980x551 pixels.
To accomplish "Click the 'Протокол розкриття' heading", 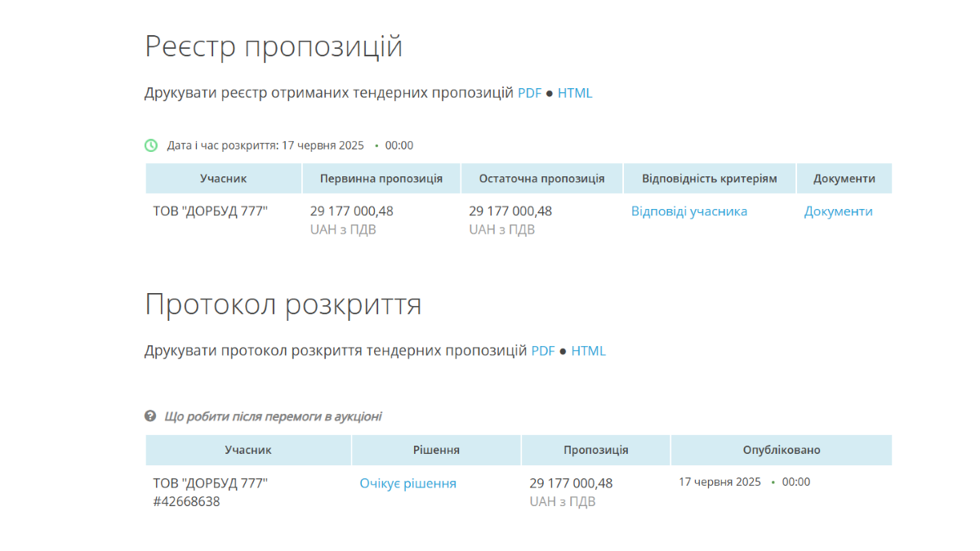I will [x=283, y=304].
